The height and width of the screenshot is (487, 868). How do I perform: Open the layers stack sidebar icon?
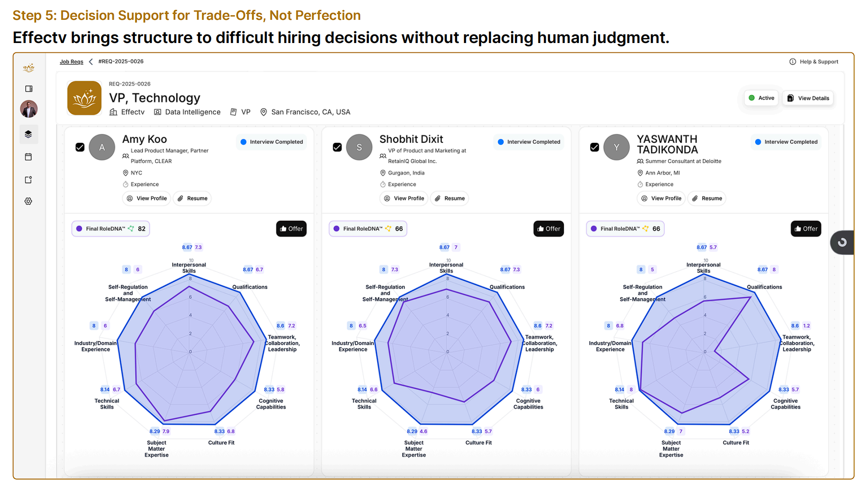[x=29, y=134]
